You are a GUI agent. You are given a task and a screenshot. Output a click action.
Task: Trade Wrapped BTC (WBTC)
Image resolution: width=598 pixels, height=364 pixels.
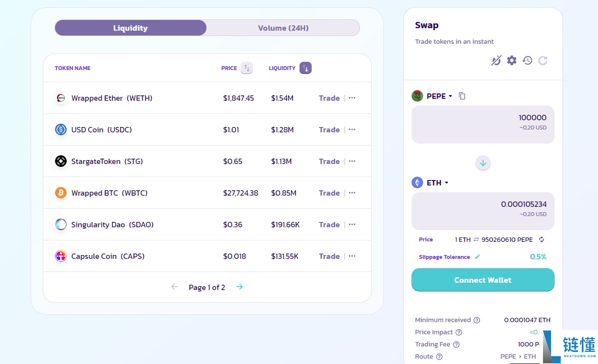(329, 193)
